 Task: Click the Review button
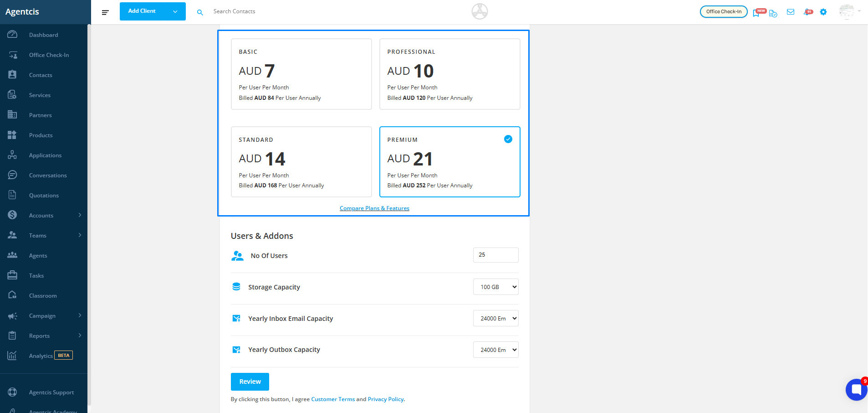[x=250, y=382]
